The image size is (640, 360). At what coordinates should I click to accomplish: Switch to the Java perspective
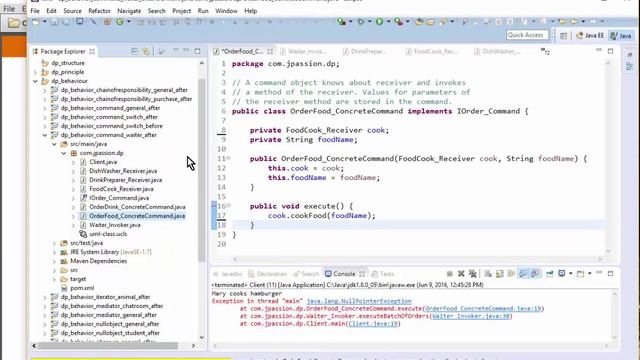pos(621,36)
